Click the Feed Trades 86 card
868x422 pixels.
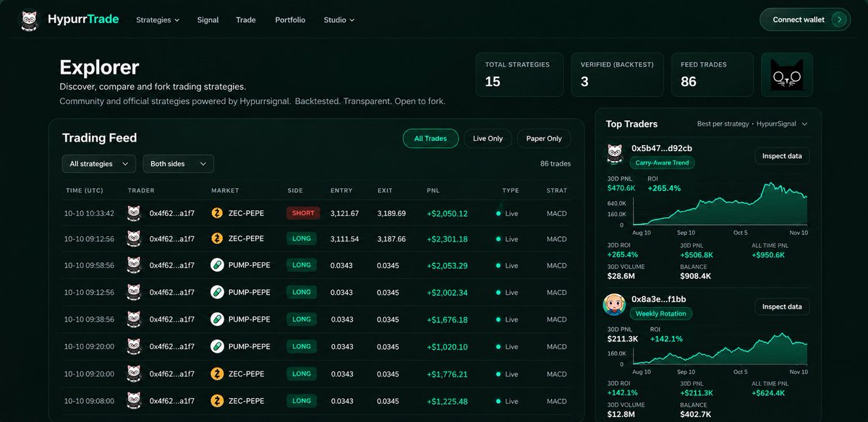point(712,74)
